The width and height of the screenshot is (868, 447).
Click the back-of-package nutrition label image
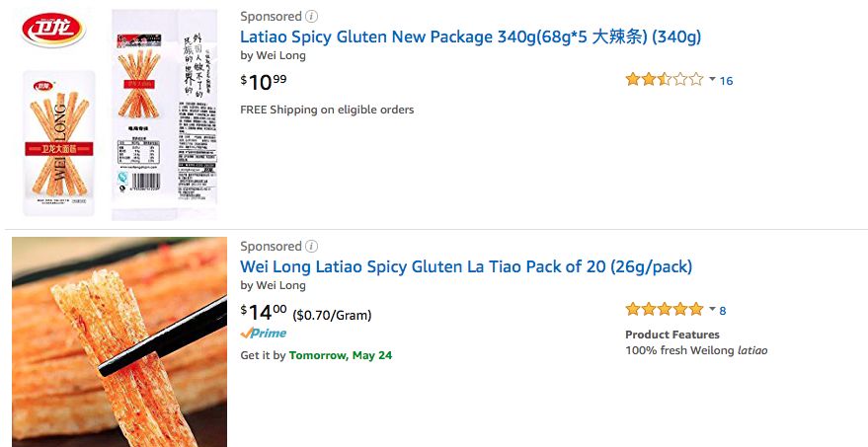164,113
